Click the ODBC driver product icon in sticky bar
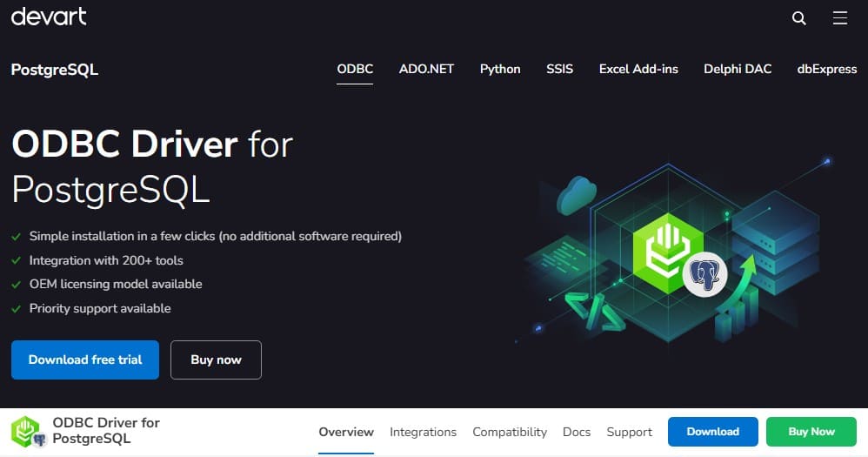The height and width of the screenshot is (457, 868). point(28,432)
